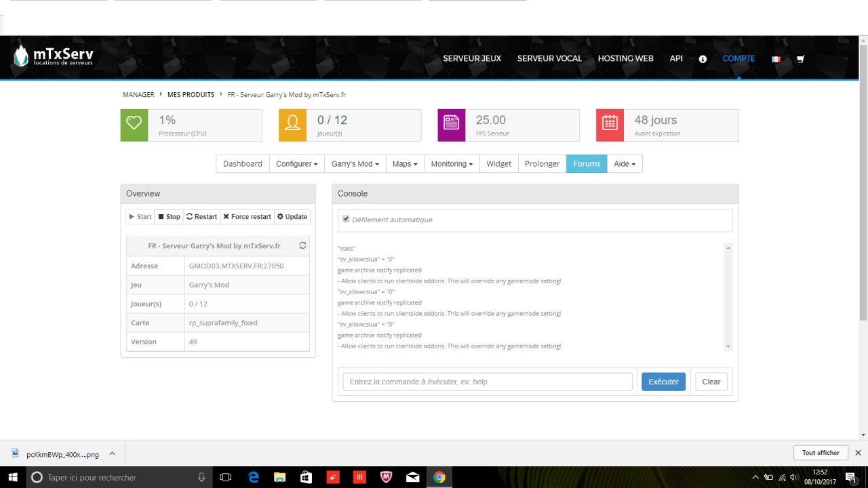Open the mTxServ logo homepage

tap(53, 56)
